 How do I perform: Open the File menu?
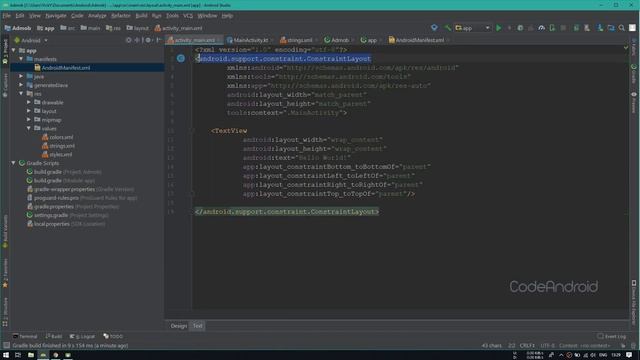point(7,16)
